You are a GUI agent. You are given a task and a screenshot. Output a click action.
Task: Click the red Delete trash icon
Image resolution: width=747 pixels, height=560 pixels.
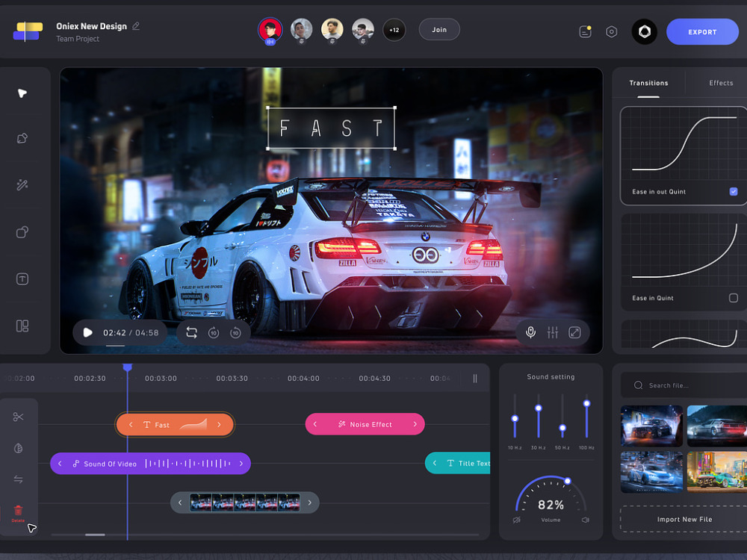18,512
